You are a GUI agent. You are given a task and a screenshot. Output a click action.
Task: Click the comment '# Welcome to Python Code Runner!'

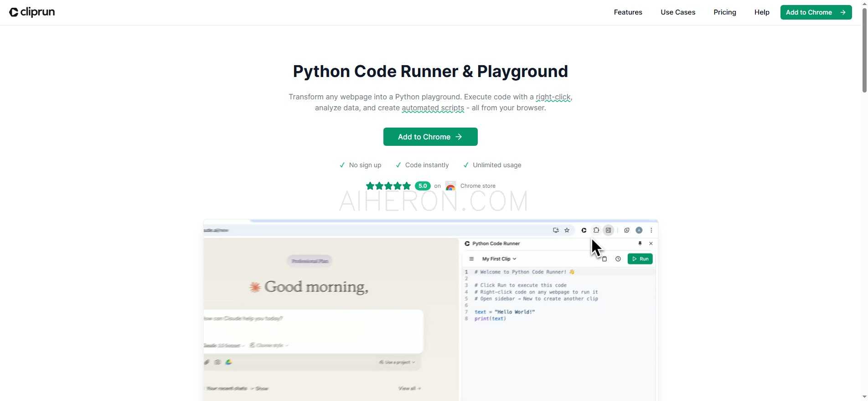click(x=524, y=272)
